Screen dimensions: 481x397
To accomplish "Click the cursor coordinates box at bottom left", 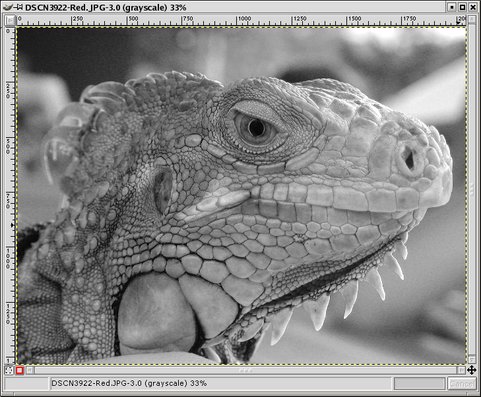I will coord(26,384).
